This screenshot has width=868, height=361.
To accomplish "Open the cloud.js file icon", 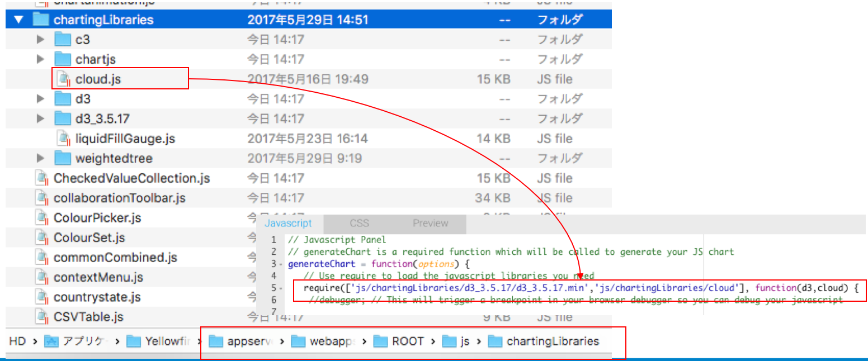I will (64, 79).
